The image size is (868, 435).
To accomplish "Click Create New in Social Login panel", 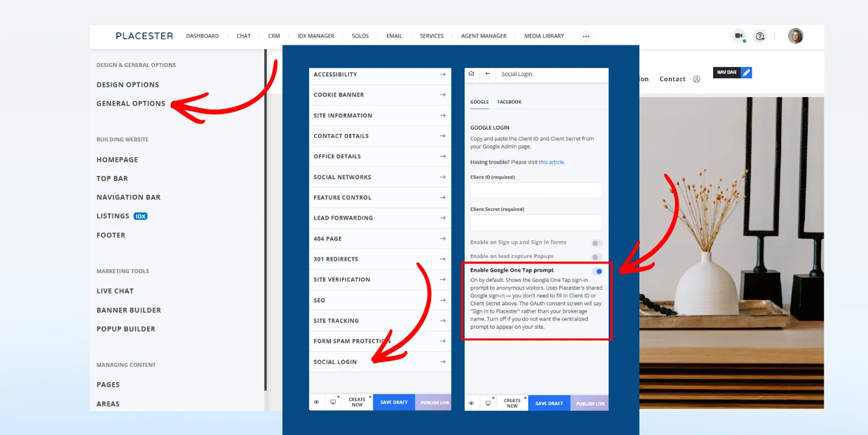I will point(512,403).
